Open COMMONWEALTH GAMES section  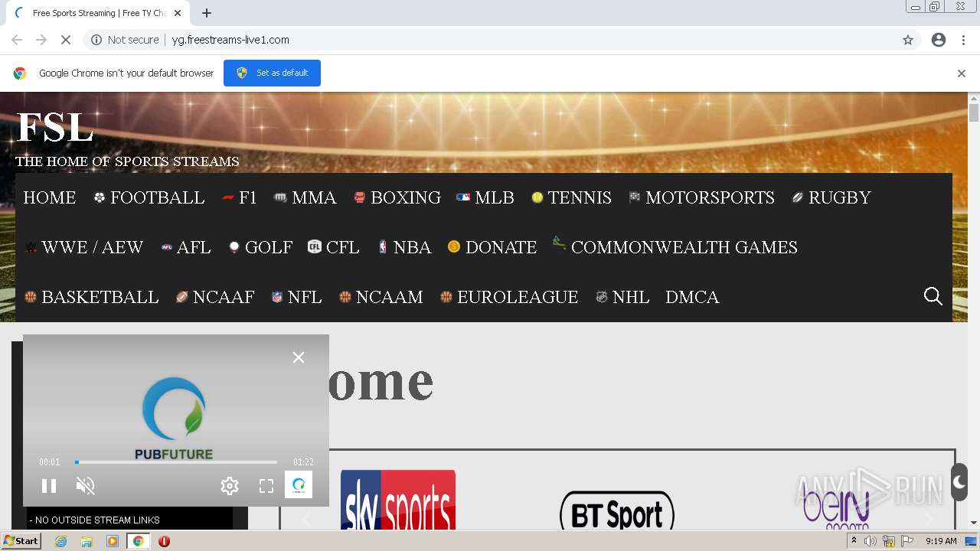point(675,247)
